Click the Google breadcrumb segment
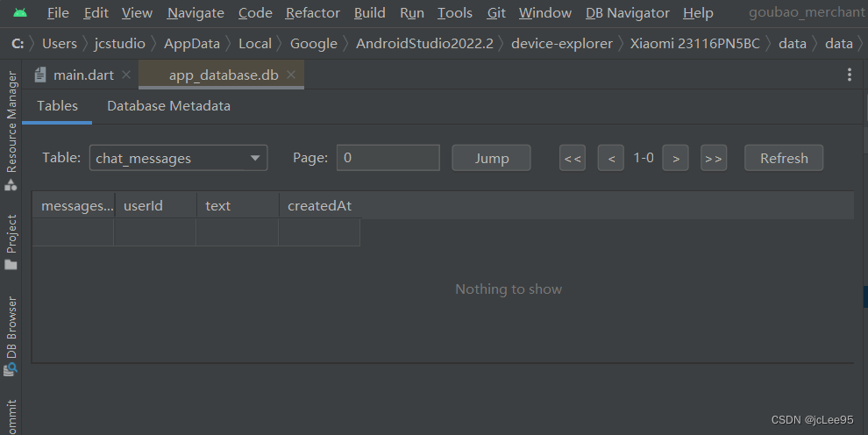 (314, 43)
